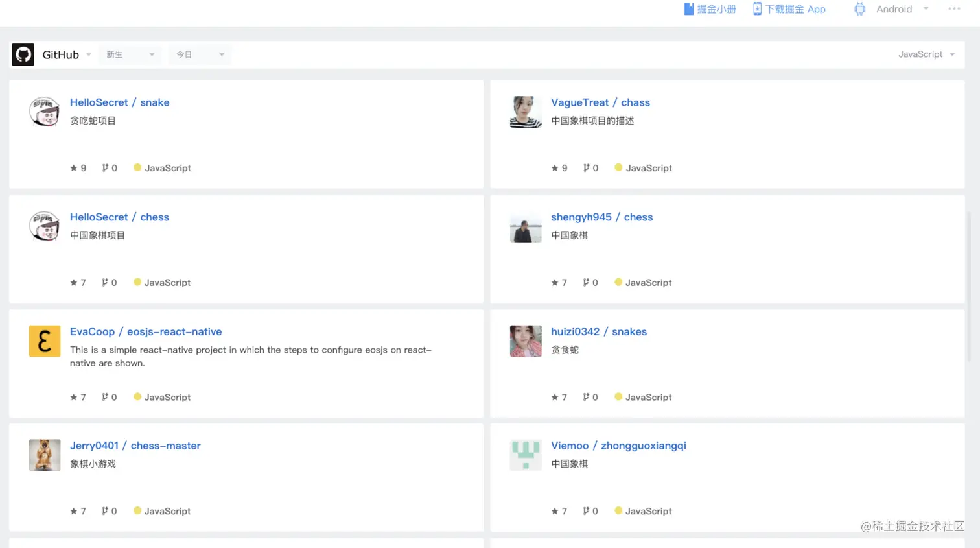Click fork icon on VagueTreat / chass card

point(586,168)
